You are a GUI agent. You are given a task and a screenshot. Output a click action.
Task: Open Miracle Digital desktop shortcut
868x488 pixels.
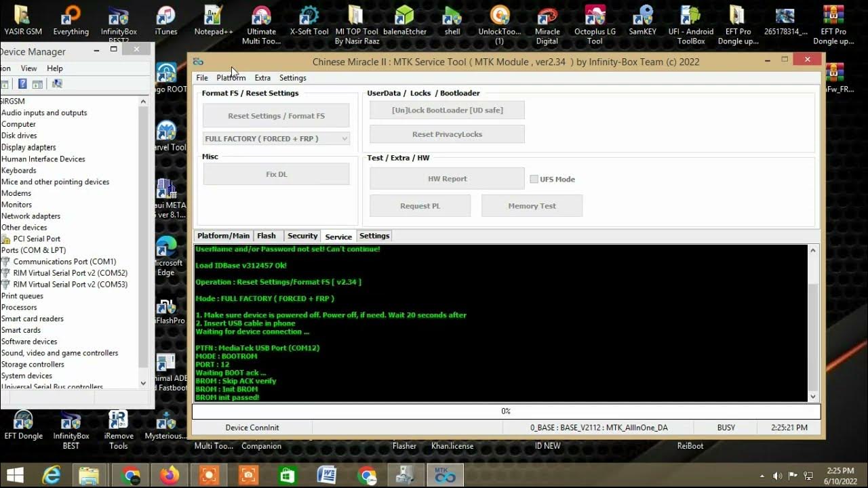pyautogui.click(x=547, y=24)
